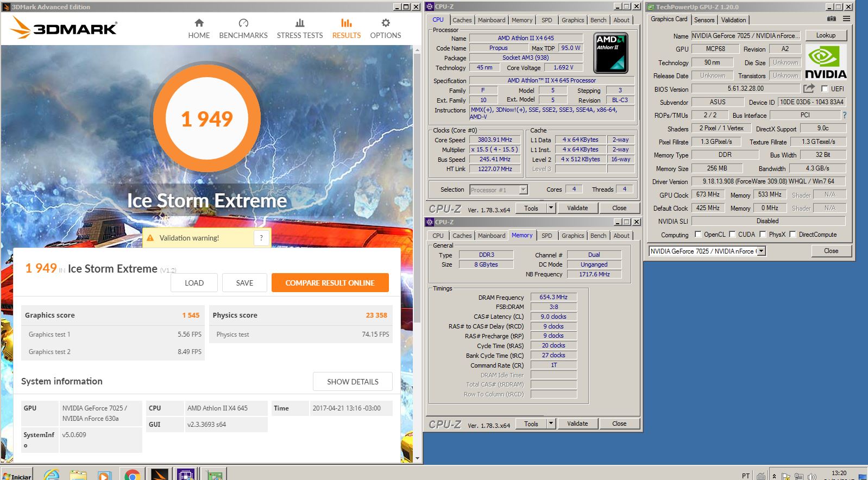Click Validate in upper CPU-Z window
The height and width of the screenshot is (480, 868).
coord(577,208)
